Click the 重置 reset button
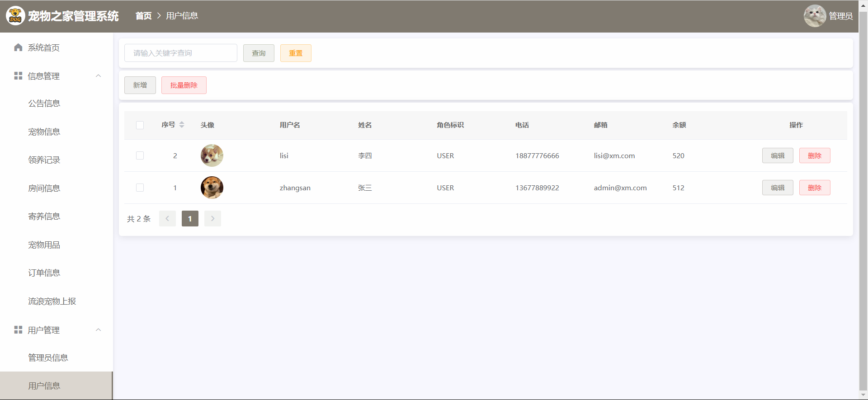 pyautogui.click(x=296, y=53)
